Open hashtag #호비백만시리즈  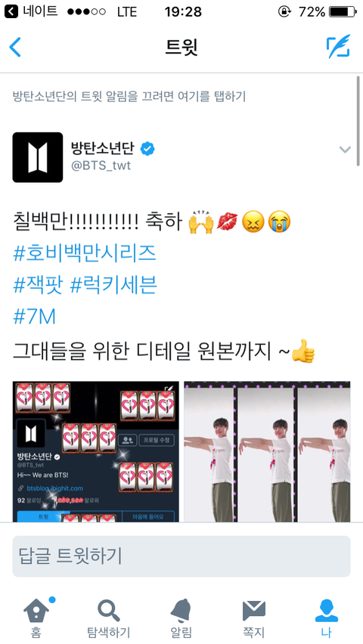coord(85,254)
